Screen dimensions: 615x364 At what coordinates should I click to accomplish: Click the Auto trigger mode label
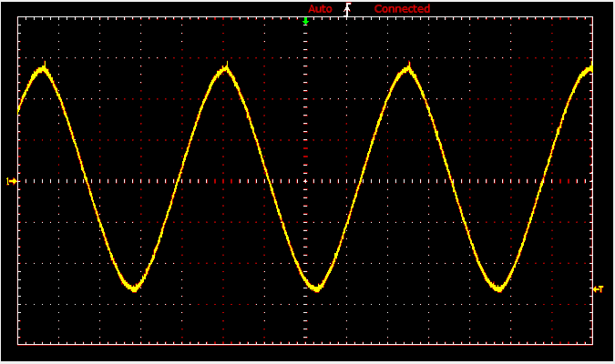320,9
